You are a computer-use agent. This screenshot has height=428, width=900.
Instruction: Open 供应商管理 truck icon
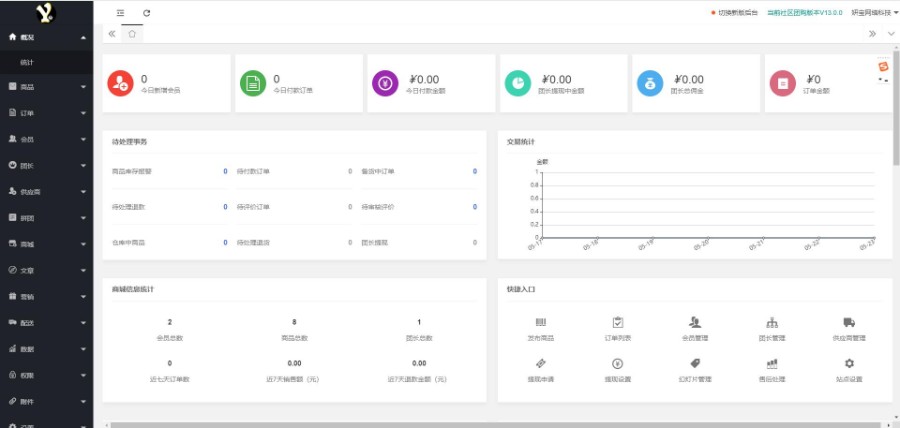(849, 322)
